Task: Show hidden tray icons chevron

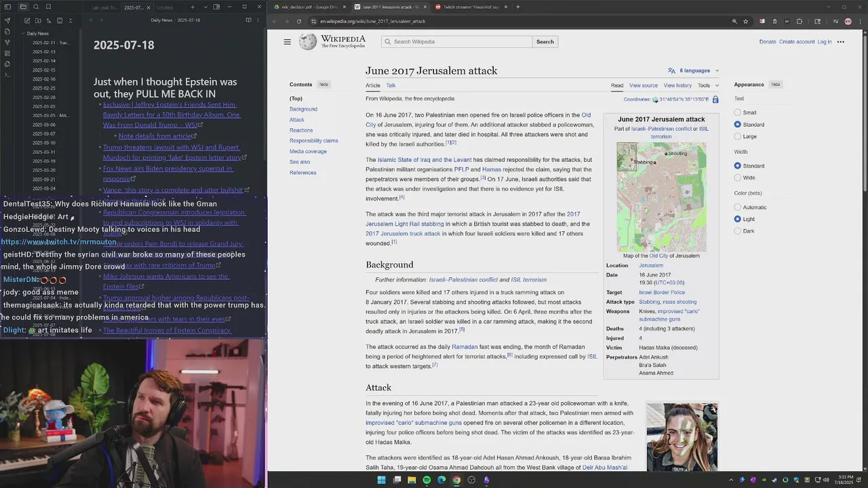Action: point(731,480)
